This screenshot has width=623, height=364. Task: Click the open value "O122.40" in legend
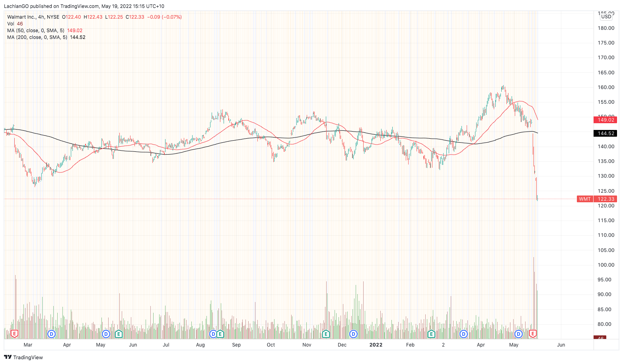tap(72, 17)
